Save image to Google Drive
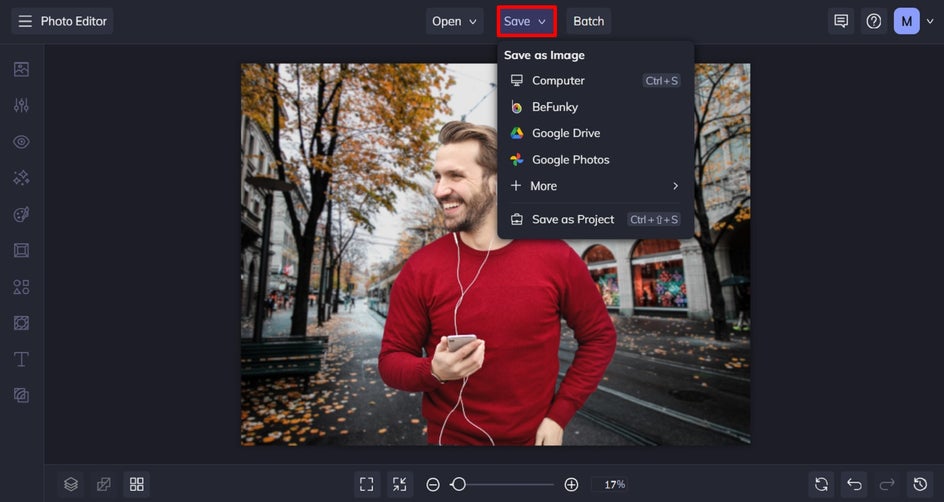Image resolution: width=944 pixels, height=502 pixels. pyautogui.click(x=595, y=134)
